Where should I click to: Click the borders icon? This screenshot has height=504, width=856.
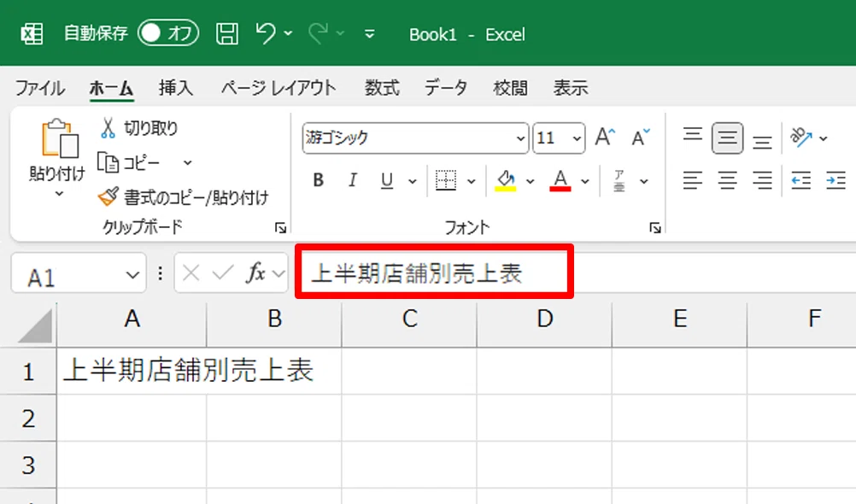[446, 180]
